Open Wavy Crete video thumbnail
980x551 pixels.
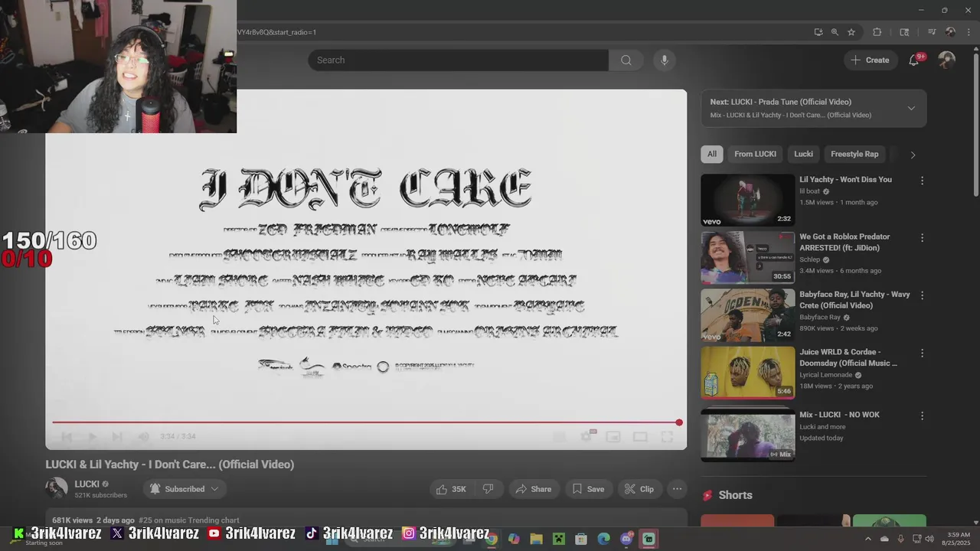pyautogui.click(x=747, y=315)
